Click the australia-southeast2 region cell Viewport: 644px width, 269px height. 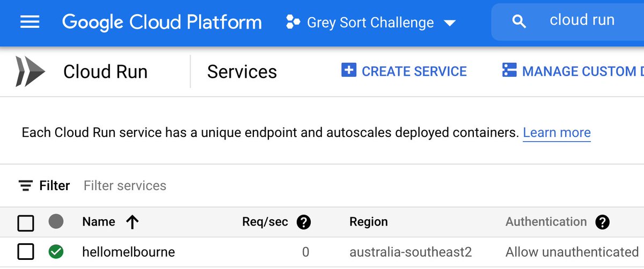point(411,252)
